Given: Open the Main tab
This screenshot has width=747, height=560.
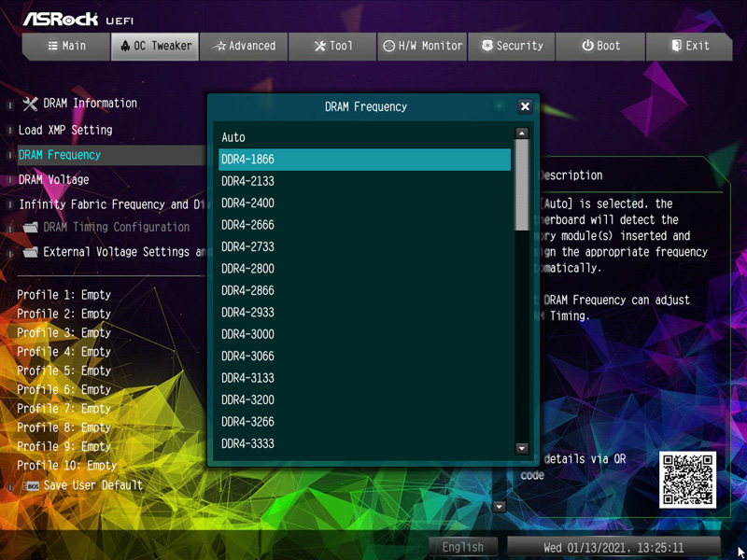Looking at the screenshot, I should click(x=66, y=46).
